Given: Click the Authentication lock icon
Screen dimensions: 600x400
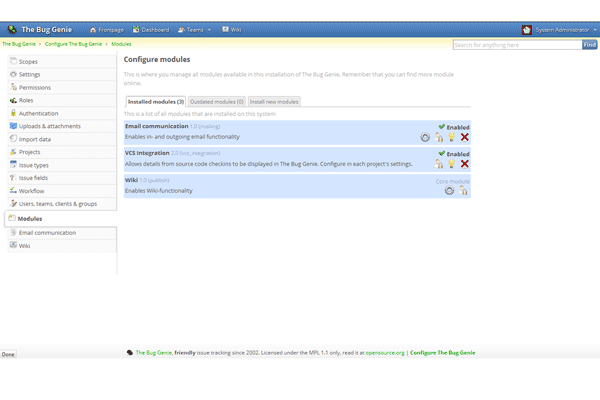Looking at the screenshot, I should tap(13, 113).
